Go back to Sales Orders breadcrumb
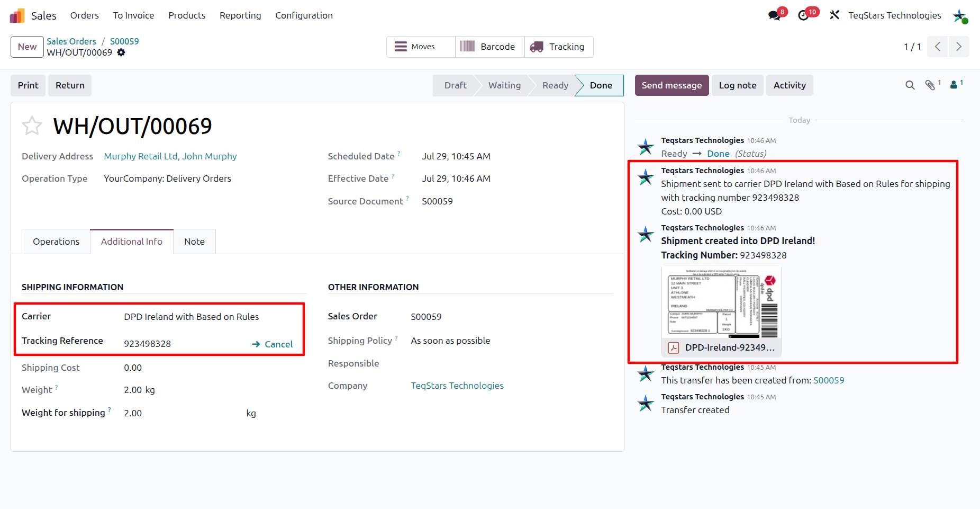980x509 pixels. click(x=71, y=41)
